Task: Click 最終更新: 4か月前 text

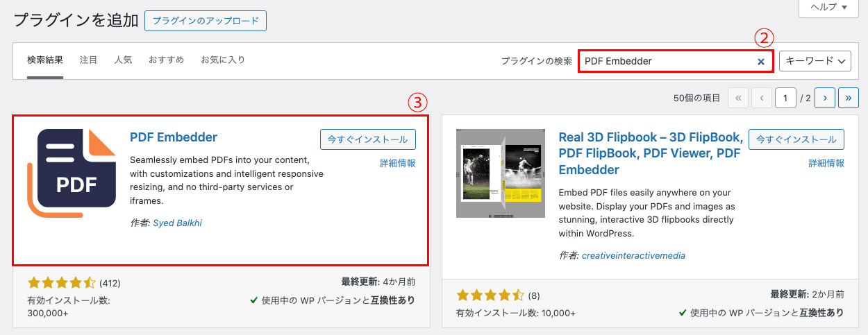Action: pyautogui.click(x=378, y=282)
